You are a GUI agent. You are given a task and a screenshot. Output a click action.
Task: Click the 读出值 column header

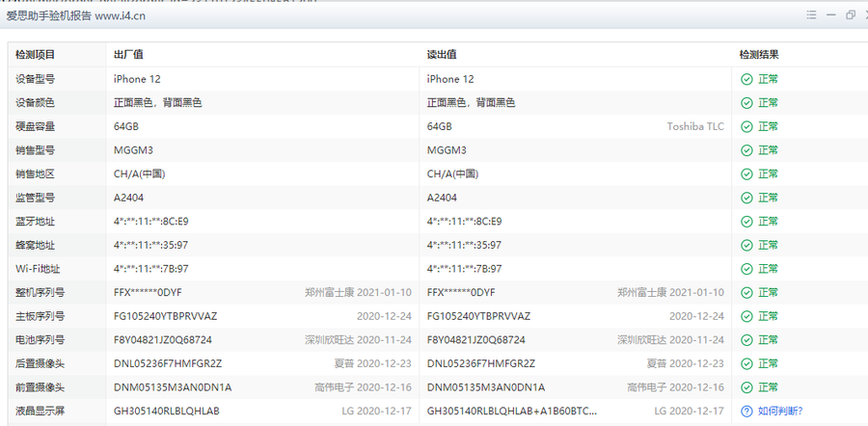[442, 55]
